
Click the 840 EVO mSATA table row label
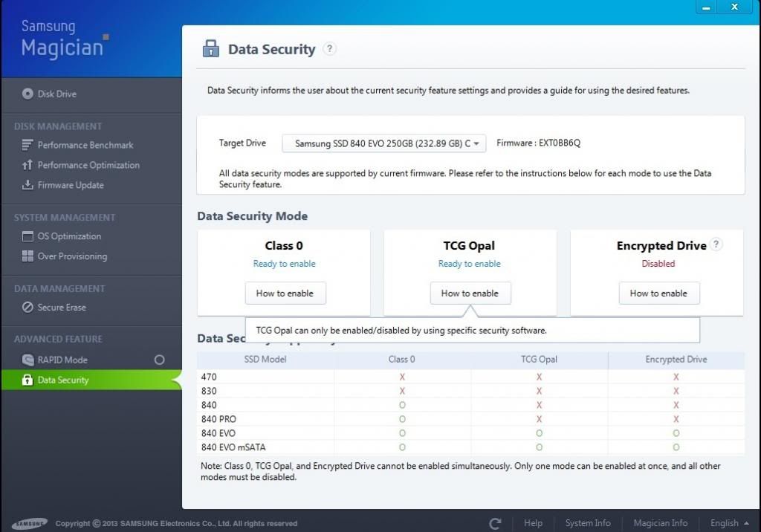pyautogui.click(x=233, y=447)
